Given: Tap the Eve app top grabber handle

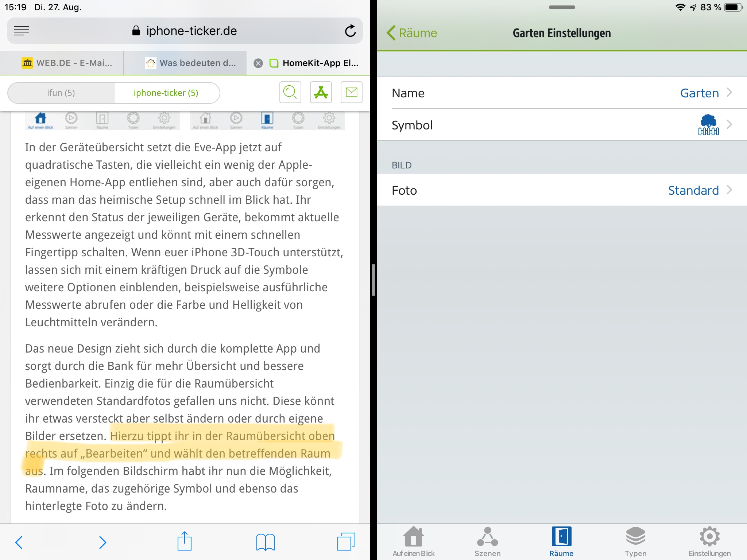Looking at the screenshot, I should point(562,7).
